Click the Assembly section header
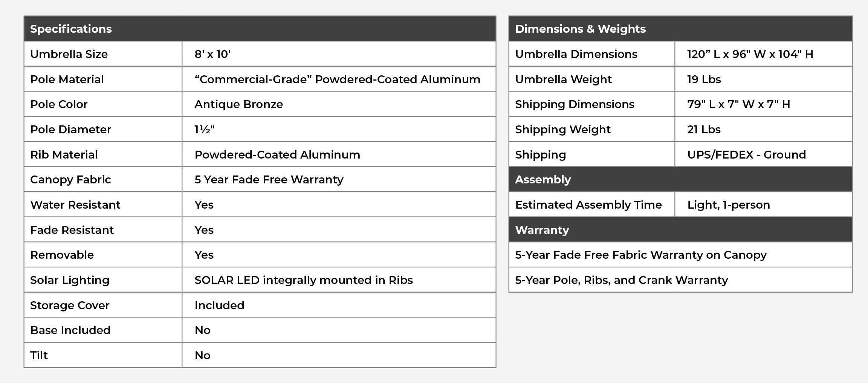The image size is (868, 383). 543,180
